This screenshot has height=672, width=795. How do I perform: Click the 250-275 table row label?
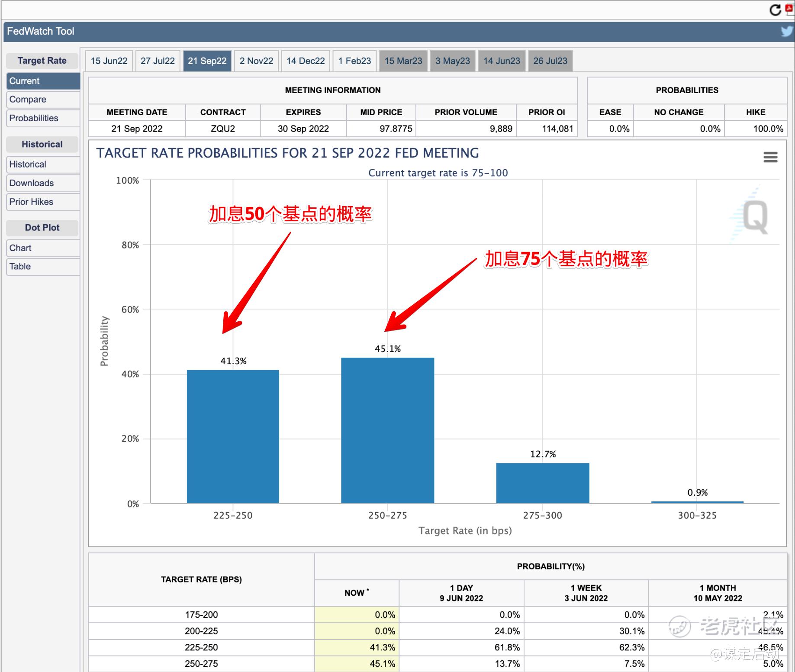point(201,664)
